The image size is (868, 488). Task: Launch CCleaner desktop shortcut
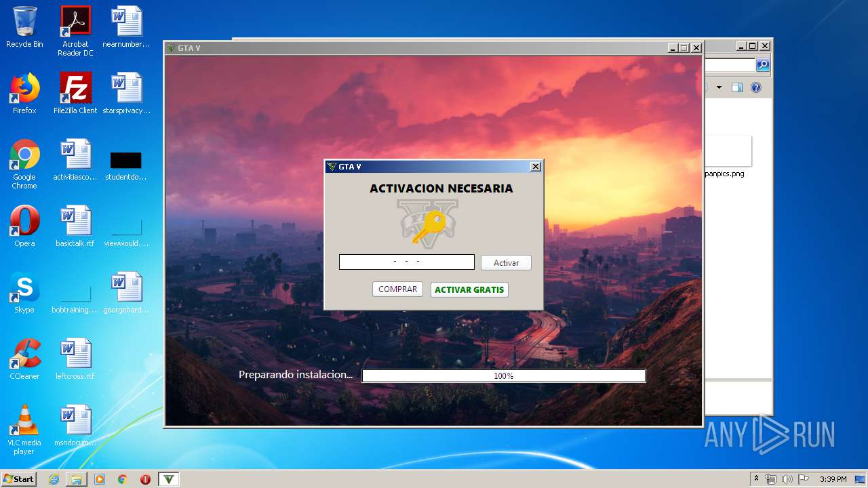(24, 359)
